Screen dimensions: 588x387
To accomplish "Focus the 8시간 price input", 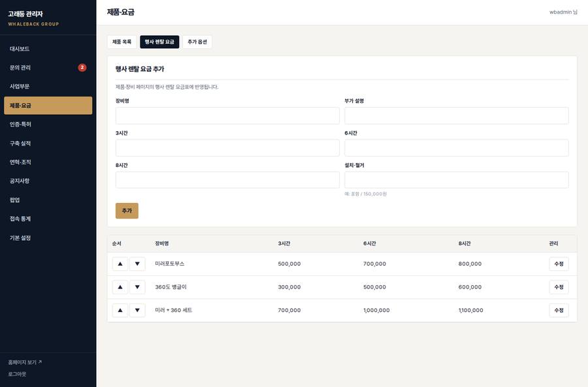I will (227, 180).
